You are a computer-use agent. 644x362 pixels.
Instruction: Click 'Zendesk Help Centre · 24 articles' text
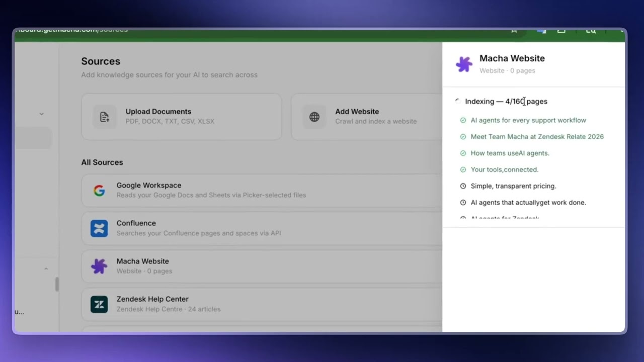point(169,309)
